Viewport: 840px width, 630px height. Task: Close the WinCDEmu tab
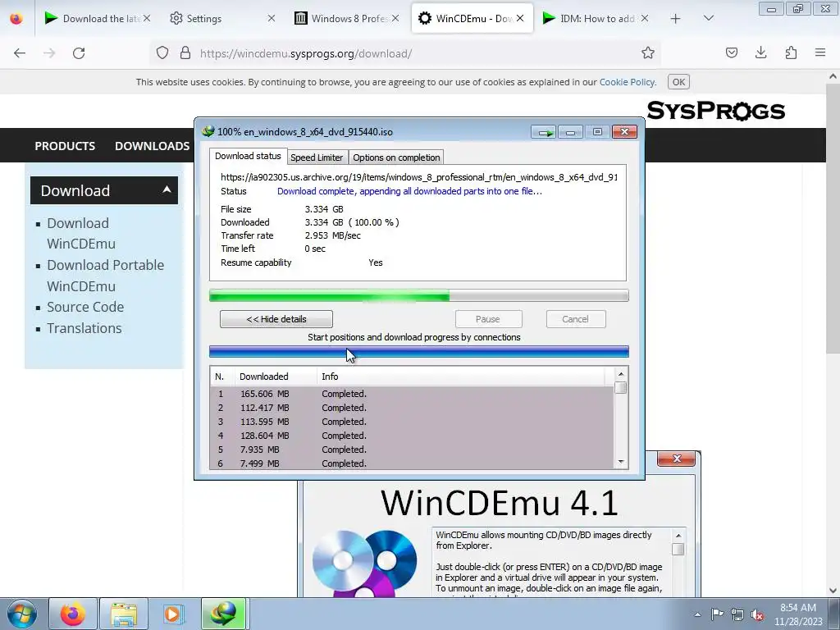(519, 19)
